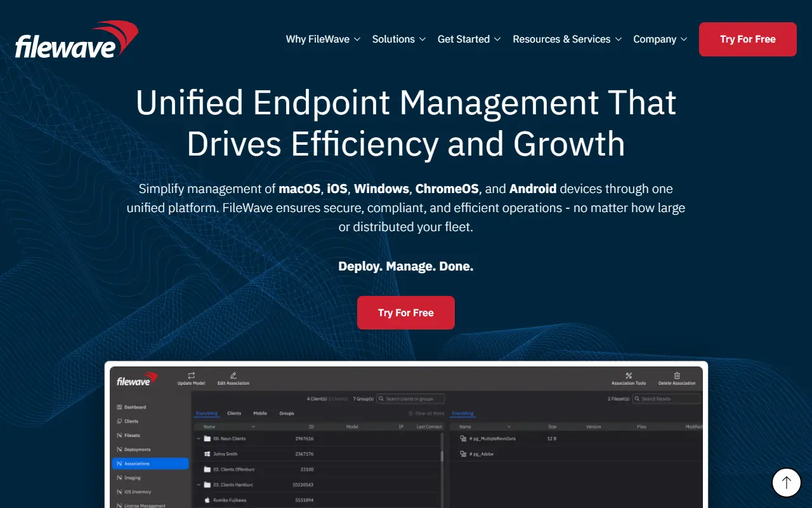Click the 7 Group(s) count label
The height and width of the screenshot is (508, 812).
click(x=363, y=399)
